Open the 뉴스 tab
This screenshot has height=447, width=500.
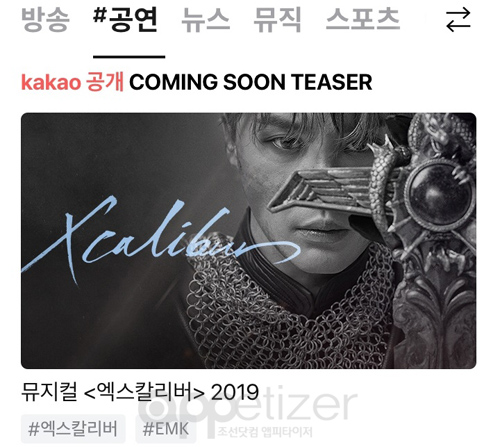coord(206,20)
